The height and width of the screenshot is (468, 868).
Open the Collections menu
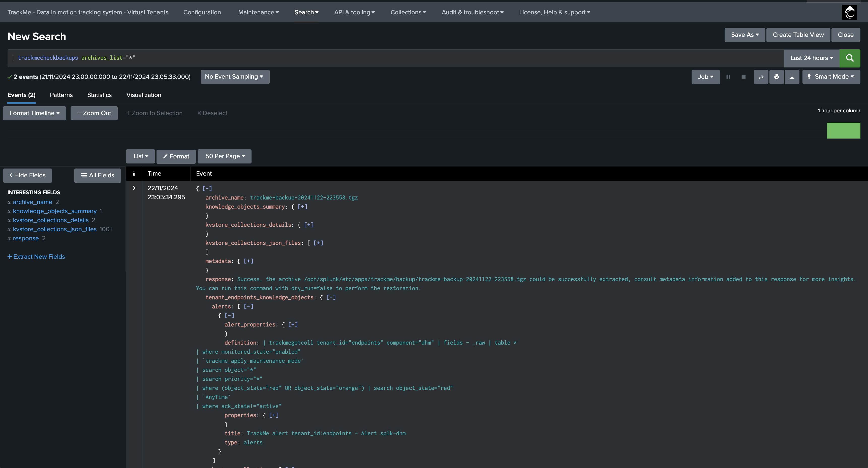coord(408,12)
